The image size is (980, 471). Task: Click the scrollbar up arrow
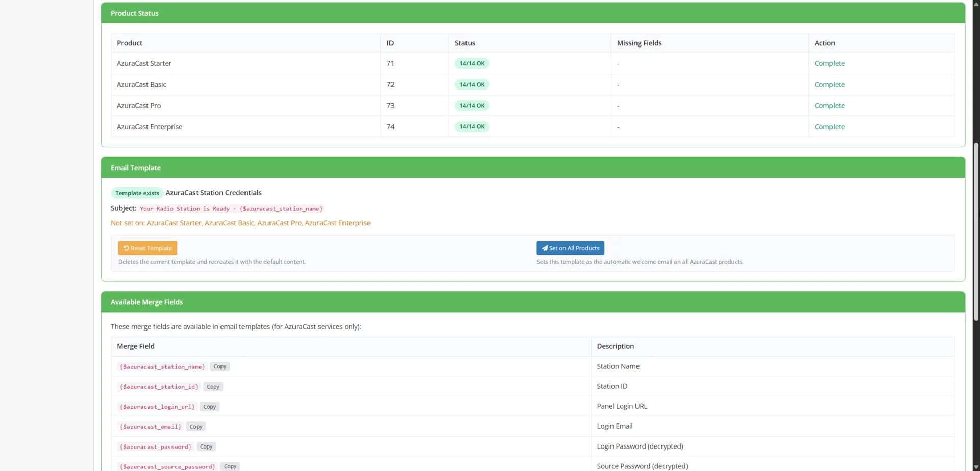click(975, 4)
